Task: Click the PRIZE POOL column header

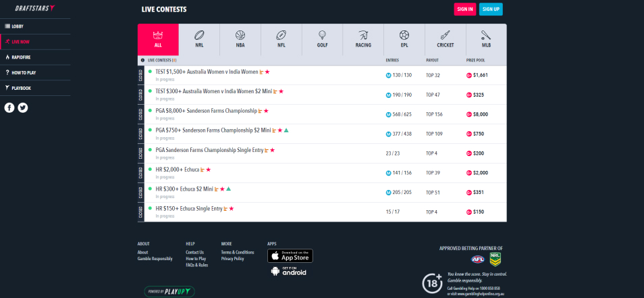Action: point(476,60)
